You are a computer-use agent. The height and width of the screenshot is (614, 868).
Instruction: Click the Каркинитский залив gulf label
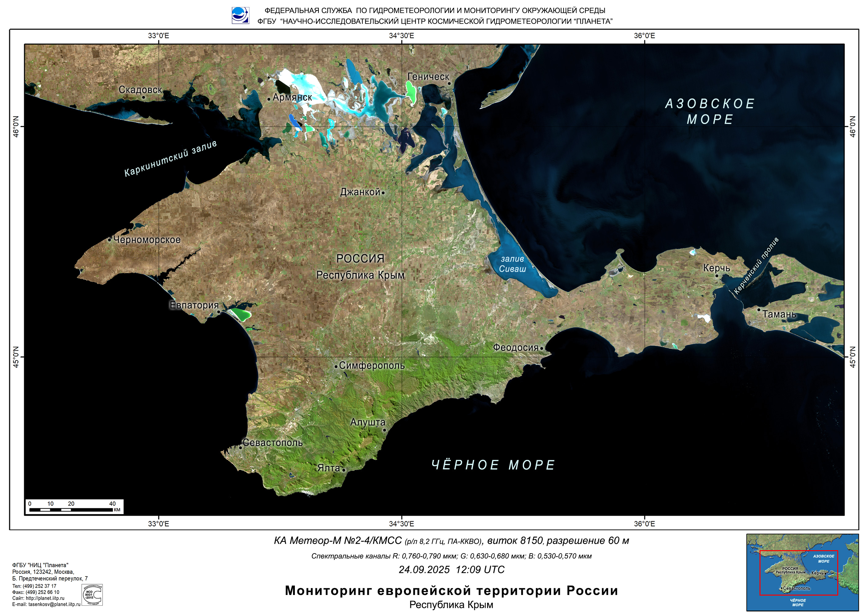170,158
